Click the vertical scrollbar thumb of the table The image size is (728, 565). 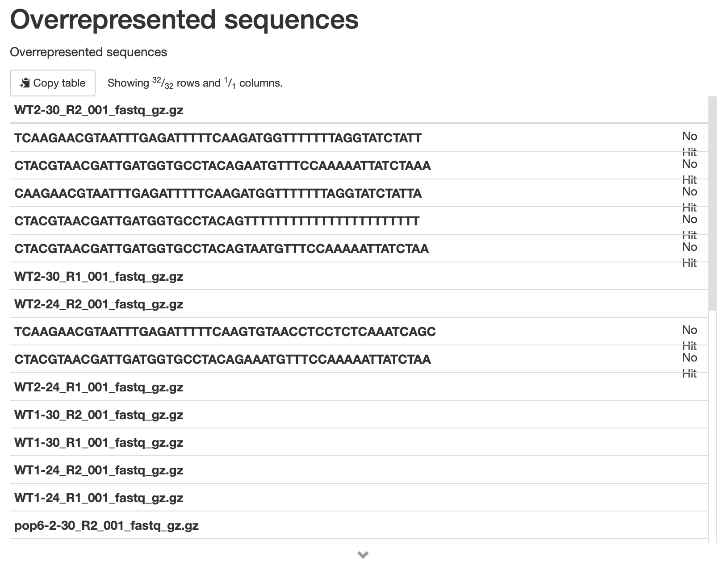[x=713, y=203]
